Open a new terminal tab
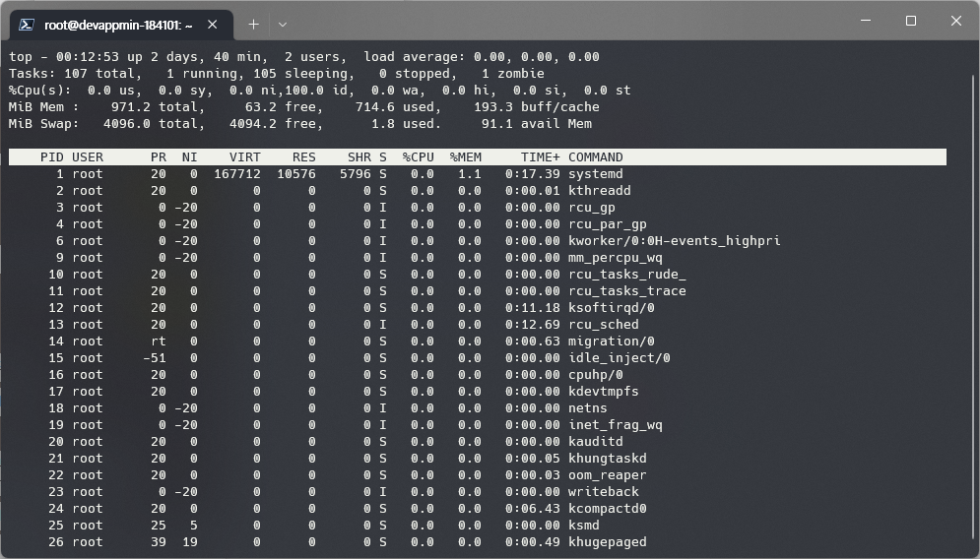The width and height of the screenshot is (980, 559). (x=253, y=24)
